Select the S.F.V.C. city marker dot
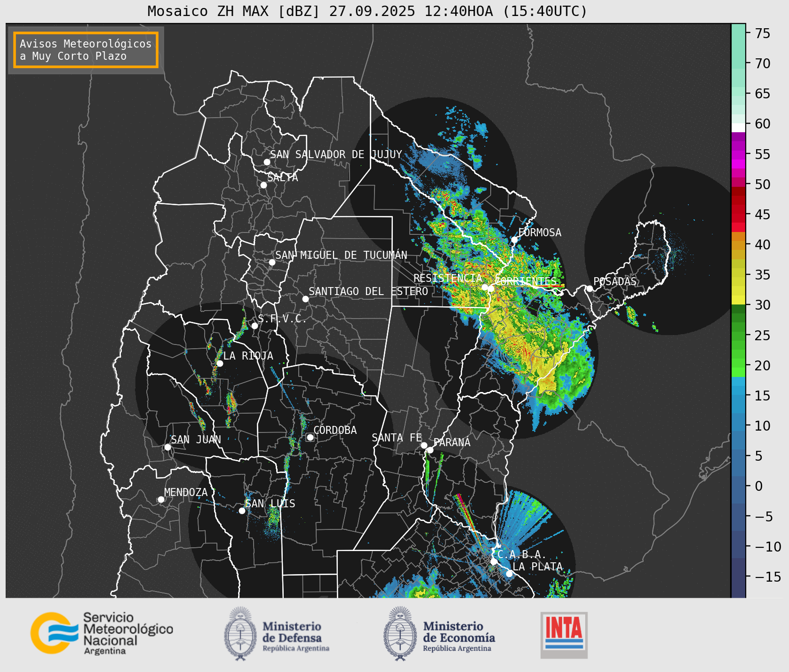The height and width of the screenshot is (672, 789). (255, 326)
